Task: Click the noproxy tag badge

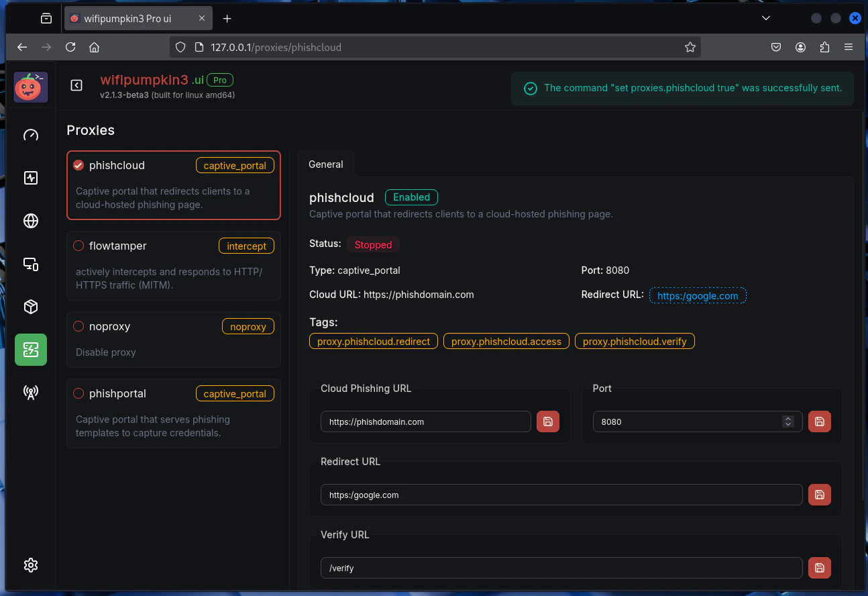Action: [x=248, y=326]
